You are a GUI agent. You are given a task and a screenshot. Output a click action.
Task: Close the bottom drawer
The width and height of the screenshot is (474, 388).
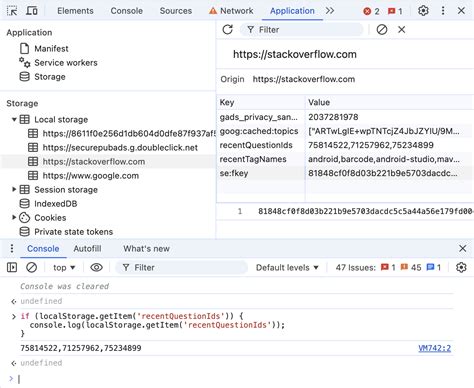[463, 248]
